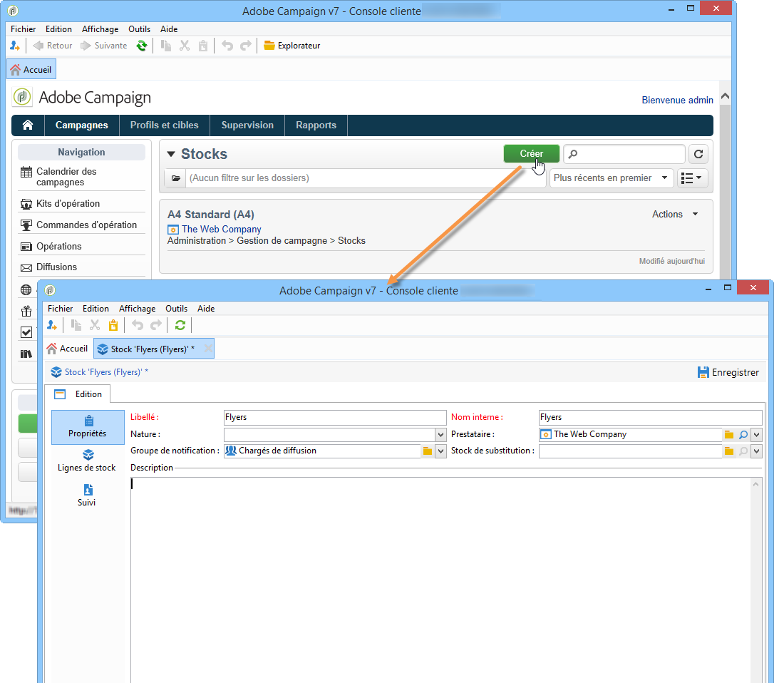
Task: Click inside the Description text area
Action: click(440, 580)
